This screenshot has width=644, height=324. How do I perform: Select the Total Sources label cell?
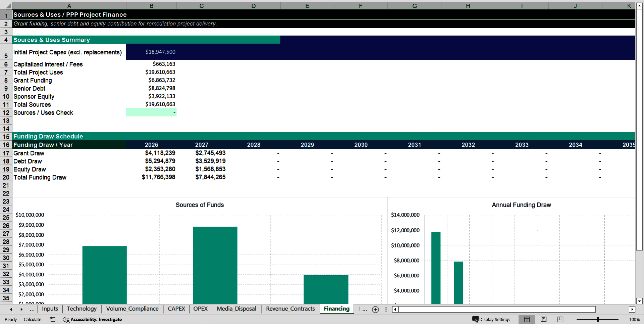(x=69, y=104)
